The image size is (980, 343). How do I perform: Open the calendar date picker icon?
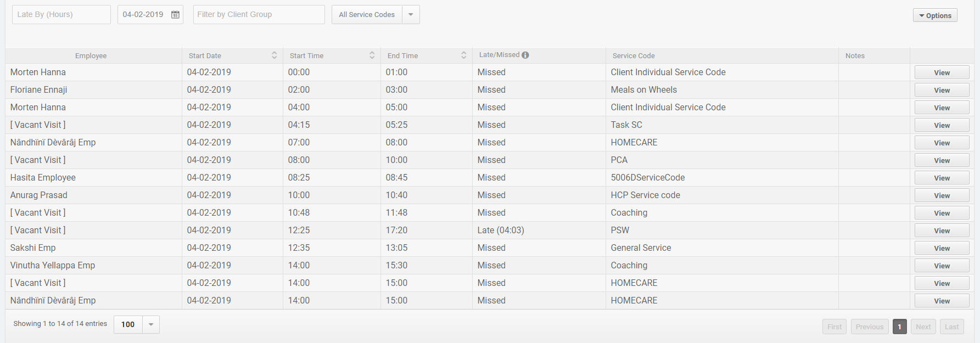(175, 15)
